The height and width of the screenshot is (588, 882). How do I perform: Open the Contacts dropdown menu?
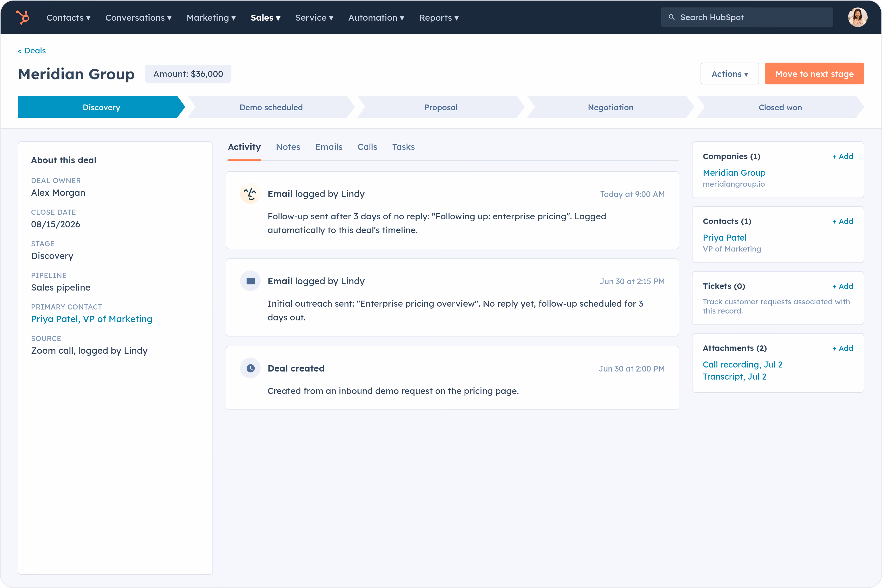[x=68, y=18]
